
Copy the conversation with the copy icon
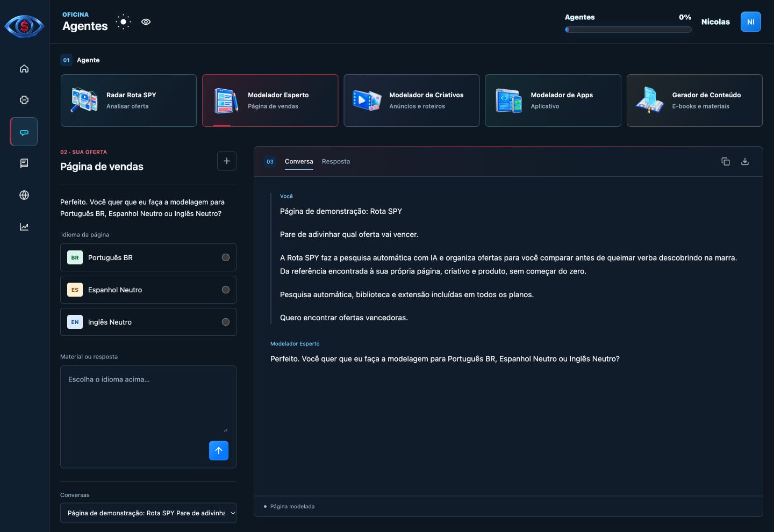coord(726,161)
